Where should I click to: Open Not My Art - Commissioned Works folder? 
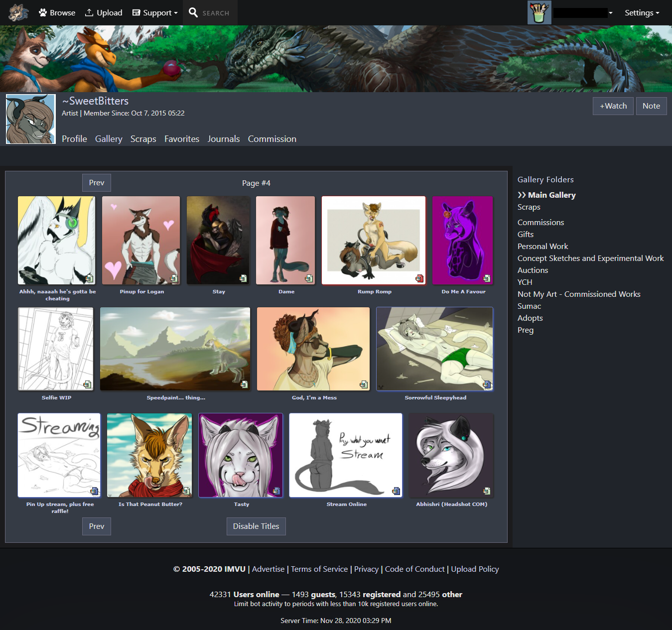pos(579,294)
